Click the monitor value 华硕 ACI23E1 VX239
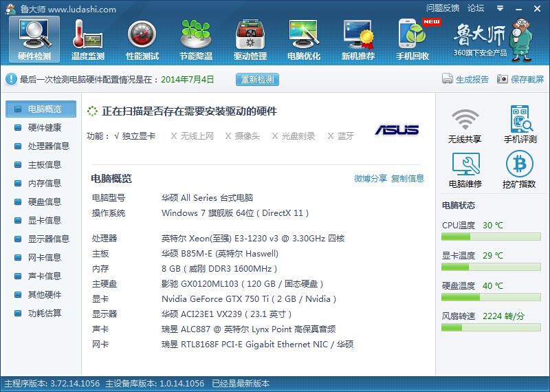The width and height of the screenshot is (550, 392). click(x=227, y=314)
